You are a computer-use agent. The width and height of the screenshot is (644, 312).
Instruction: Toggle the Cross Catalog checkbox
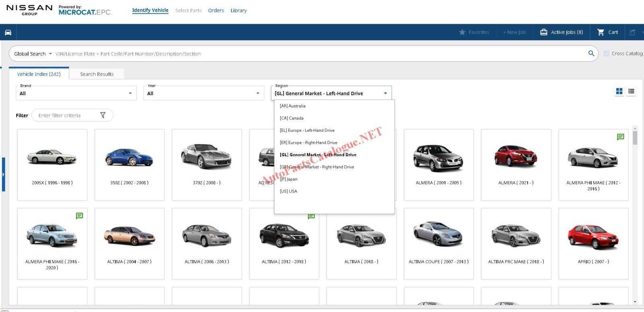[607, 53]
